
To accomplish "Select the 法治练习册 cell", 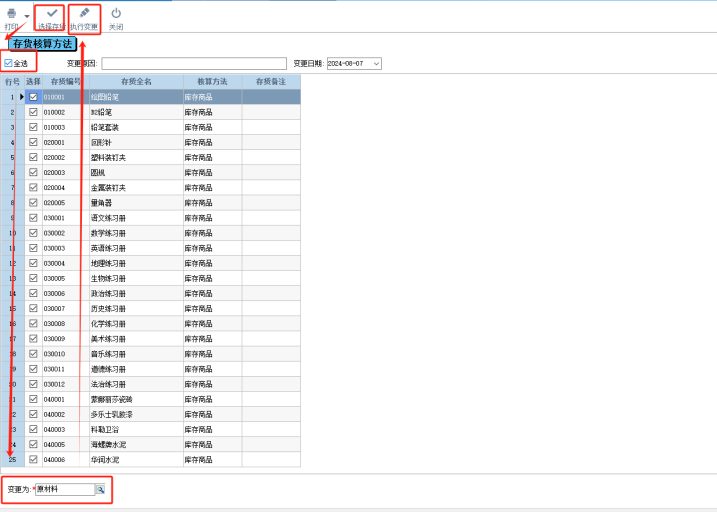I will tap(136, 384).
